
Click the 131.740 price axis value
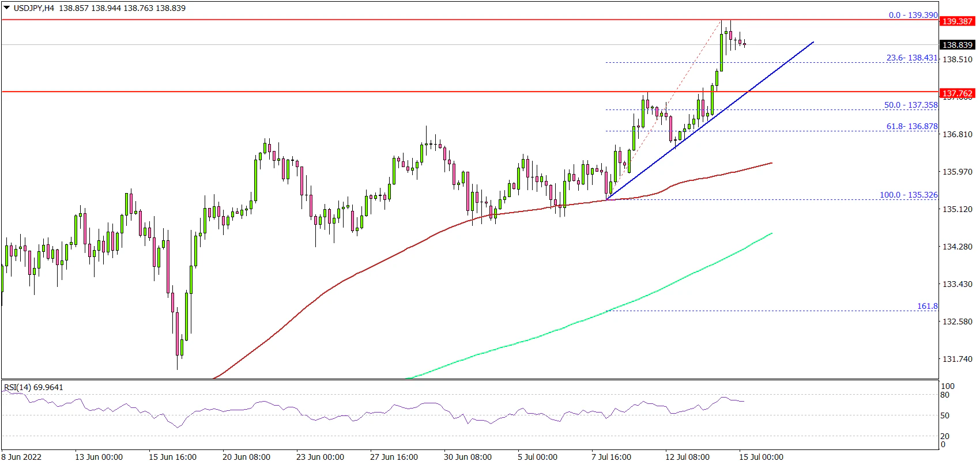click(957, 359)
